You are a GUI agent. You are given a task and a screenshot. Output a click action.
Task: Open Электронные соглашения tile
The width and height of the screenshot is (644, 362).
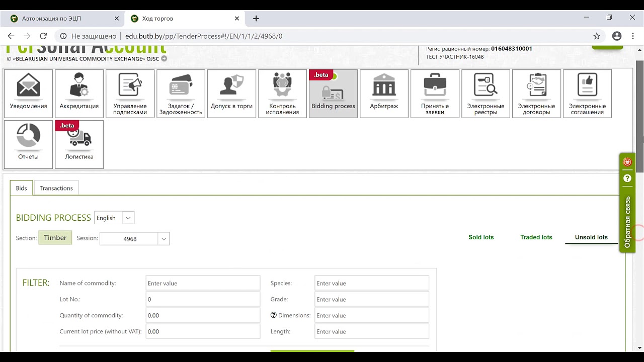pos(587,94)
